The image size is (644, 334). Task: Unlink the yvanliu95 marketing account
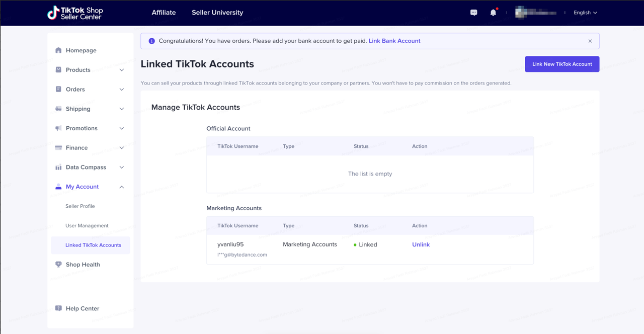[421, 244]
